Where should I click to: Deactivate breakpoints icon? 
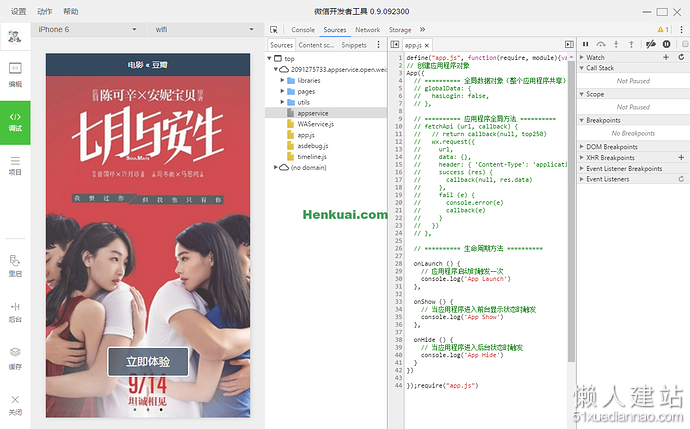(650, 44)
